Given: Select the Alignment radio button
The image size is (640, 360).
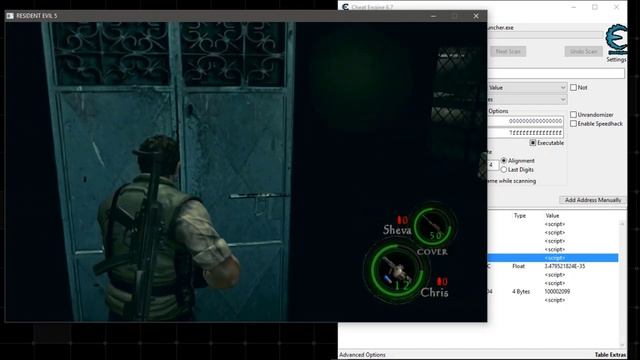Looking at the screenshot, I should click(504, 161).
